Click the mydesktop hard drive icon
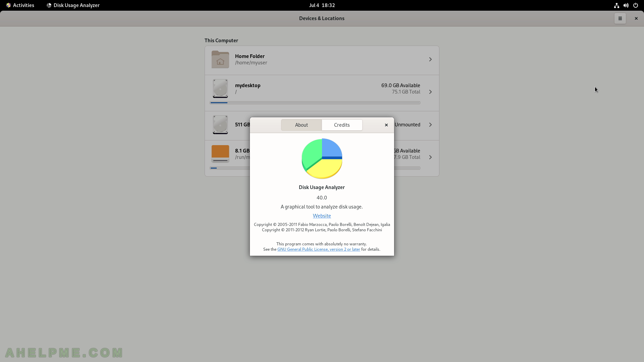 tap(220, 88)
